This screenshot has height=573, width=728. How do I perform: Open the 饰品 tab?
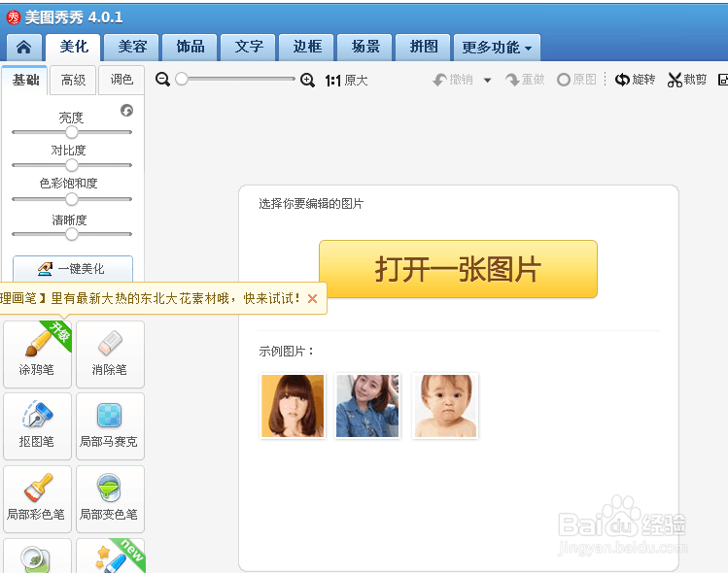point(190,47)
